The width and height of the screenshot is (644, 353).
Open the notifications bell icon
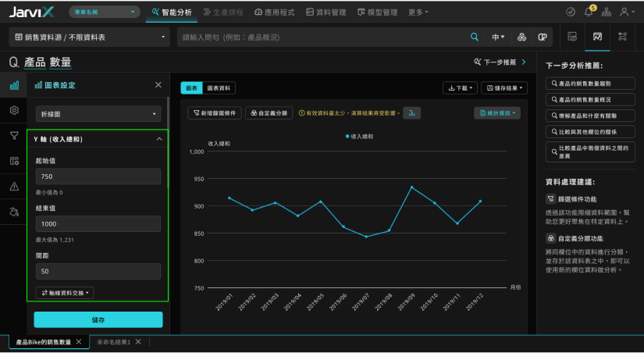pos(589,12)
